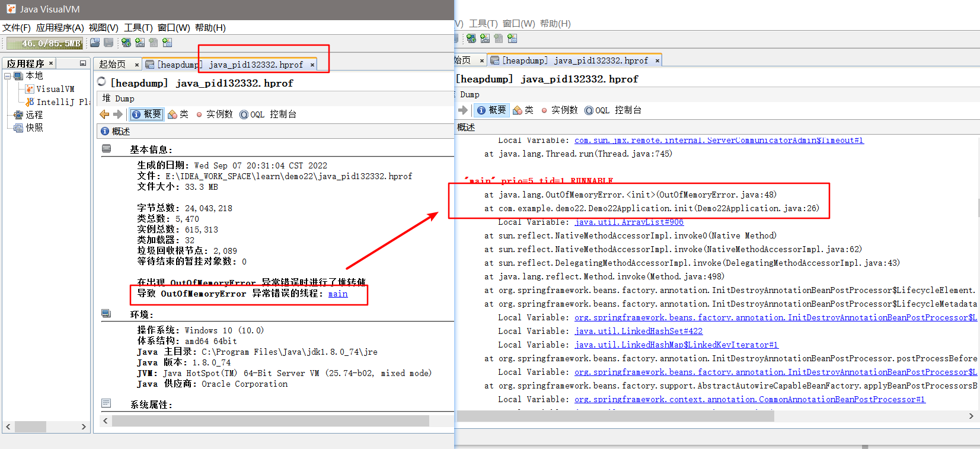Screen dimensions: 980x449
Task: Select the 远程 tree node
Action: point(28,115)
